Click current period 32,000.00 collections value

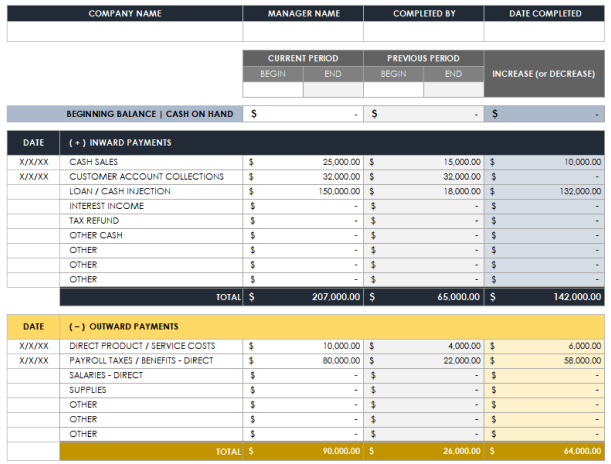[341, 176]
